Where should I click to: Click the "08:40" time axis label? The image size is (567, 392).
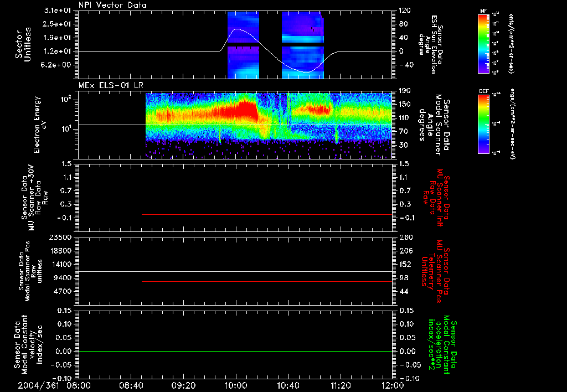(131, 385)
